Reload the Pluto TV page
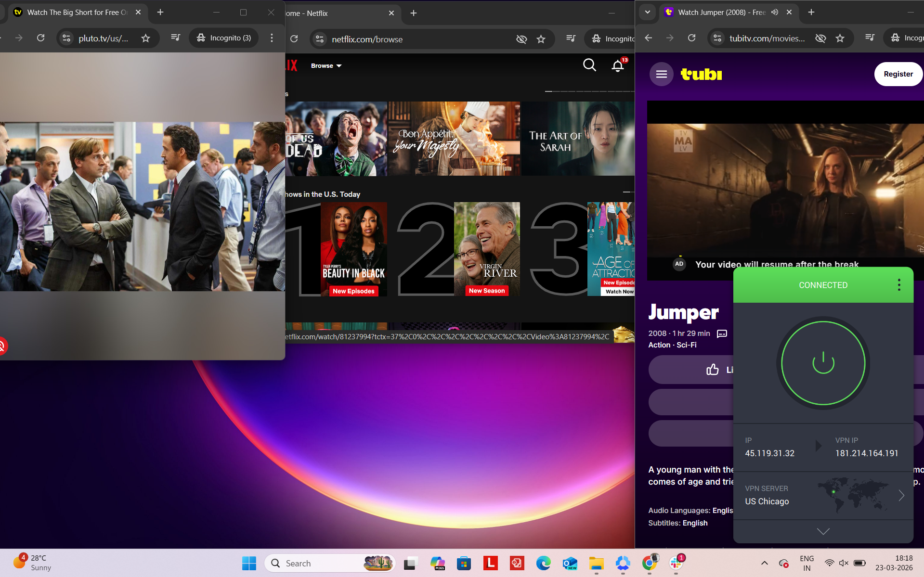Viewport: 924px width, 577px height. click(41, 38)
